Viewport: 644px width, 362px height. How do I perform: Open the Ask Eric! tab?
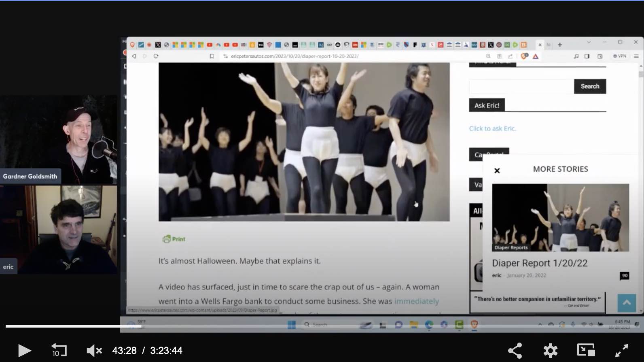487,105
